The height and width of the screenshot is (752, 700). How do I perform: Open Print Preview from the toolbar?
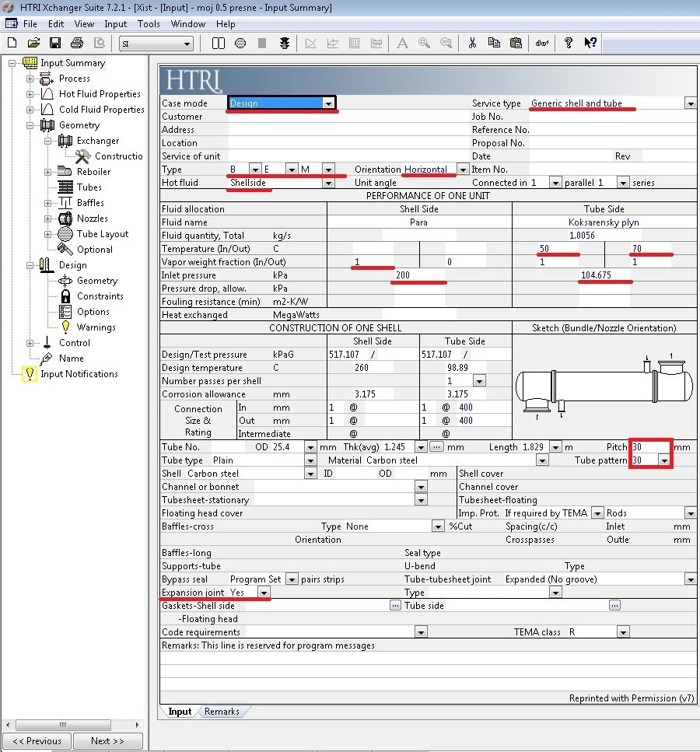[x=100, y=44]
